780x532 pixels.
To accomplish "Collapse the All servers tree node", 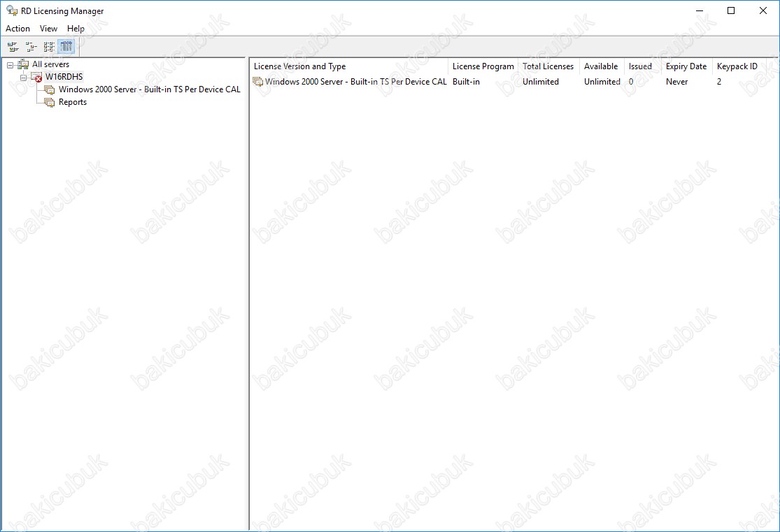I will point(10,65).
